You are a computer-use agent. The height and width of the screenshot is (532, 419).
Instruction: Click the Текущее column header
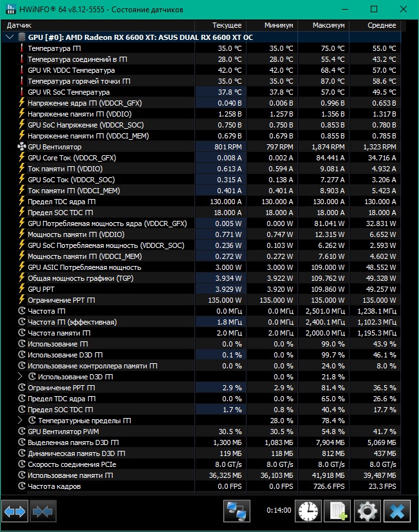click(220, 25)
